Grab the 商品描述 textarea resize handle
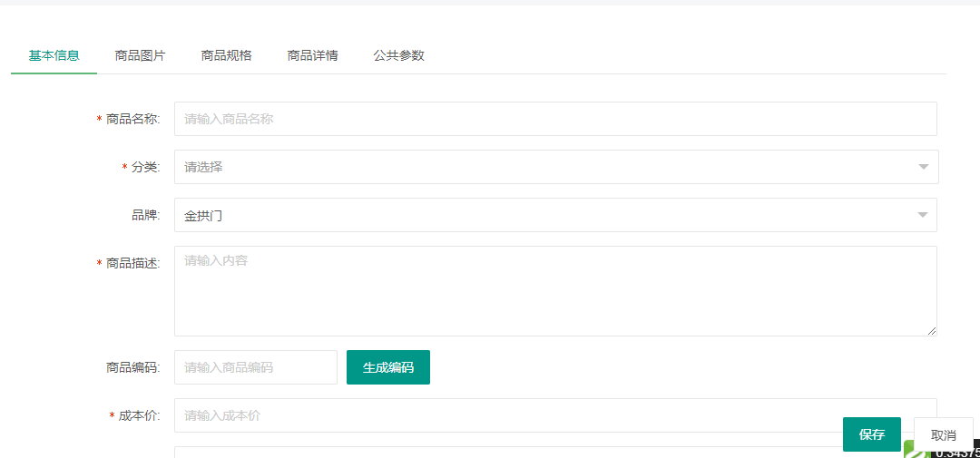The height and width of the screenshot is (458, 980). tap(932, 331)
